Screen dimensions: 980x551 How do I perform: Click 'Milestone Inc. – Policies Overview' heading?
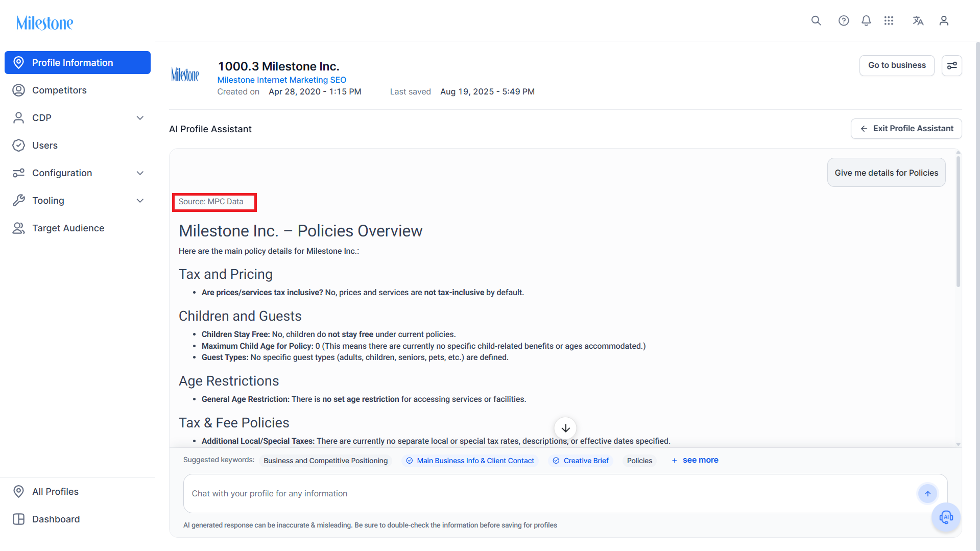pyautogui.click(x=301, y=231)
